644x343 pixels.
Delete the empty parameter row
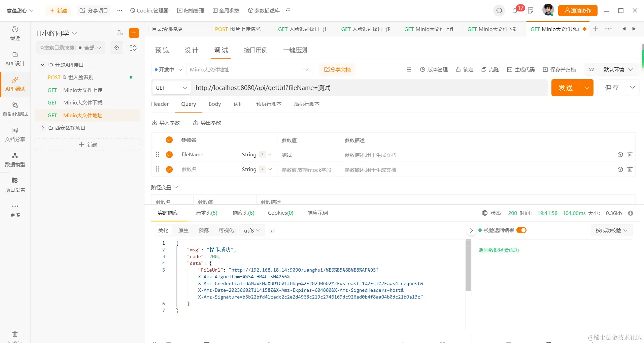[x=630, y=169]
